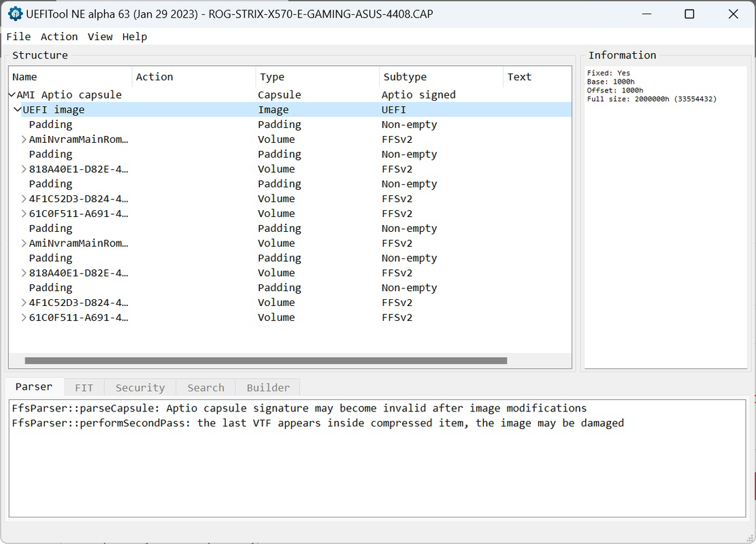Expand the second 818A40E1-D82E volume
Image resolution: width=756 pixels, height=544 pixels.
tap(24, 273)
